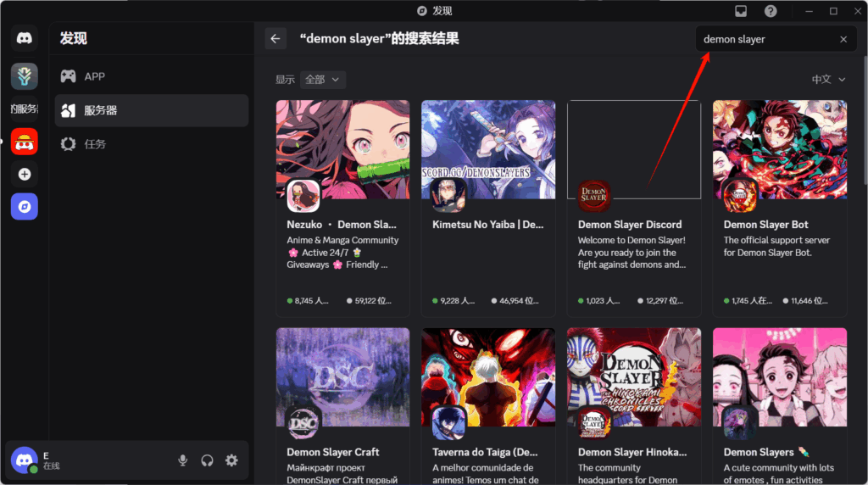Click Demon Slayer Bot official support description
Viewport: 868px width, 485px height.
coord(776,247)
